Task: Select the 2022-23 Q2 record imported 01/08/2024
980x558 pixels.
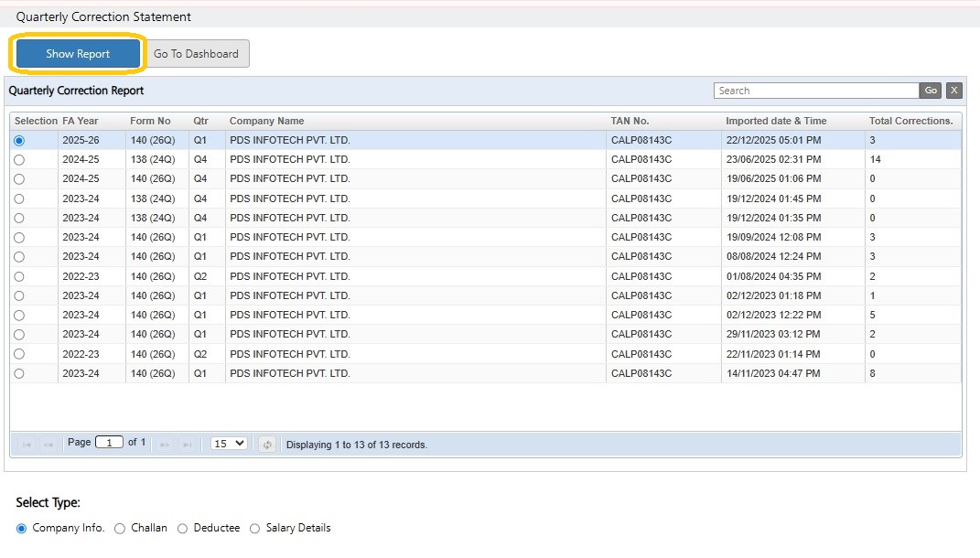Action: (19, 276)
